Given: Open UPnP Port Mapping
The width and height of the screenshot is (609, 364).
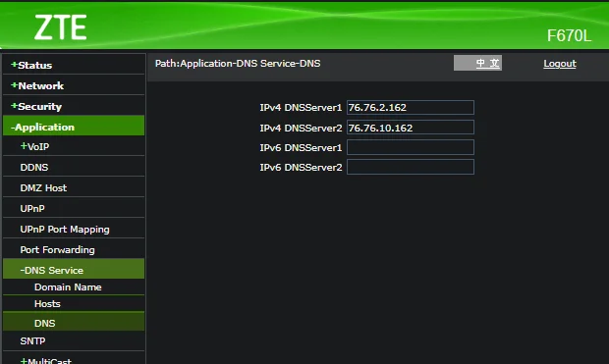Looking at the screenshot, I should point(74,229).
